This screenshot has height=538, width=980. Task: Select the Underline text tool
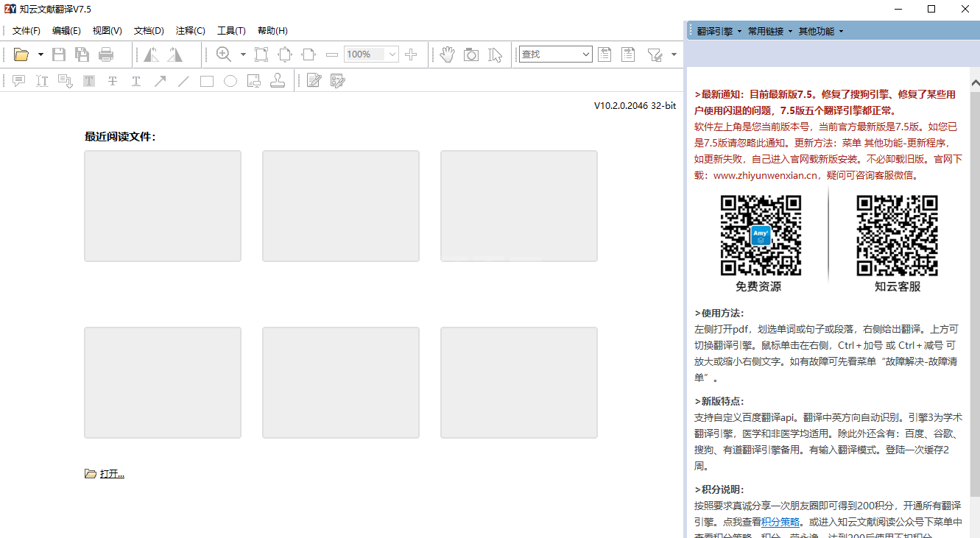(x=136, y=81)
